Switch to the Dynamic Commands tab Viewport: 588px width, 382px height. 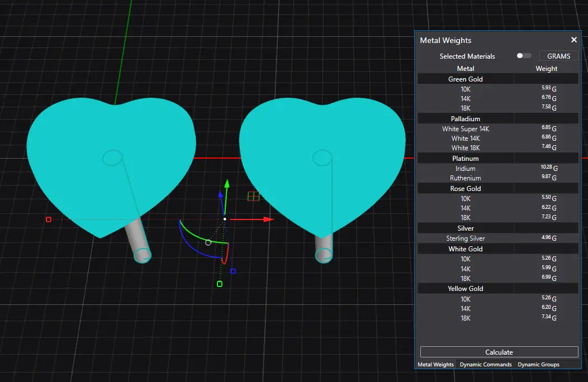point(485,364)
